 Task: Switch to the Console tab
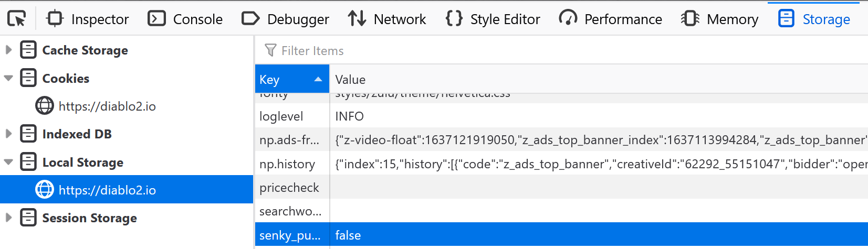(x=185, y=19)
